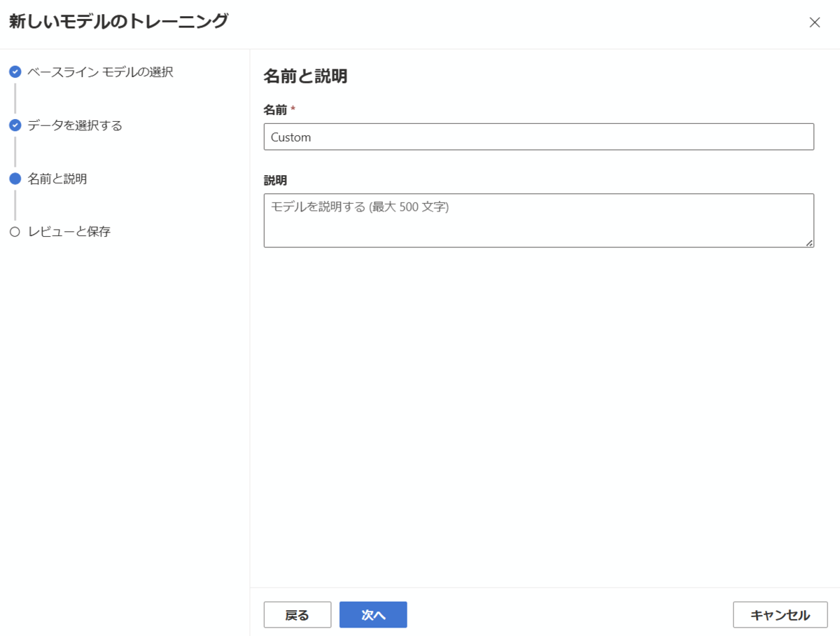Close the 新しいモデルのトレーニング dialog
Screen dimensions: 840x636
pos(814,22)
